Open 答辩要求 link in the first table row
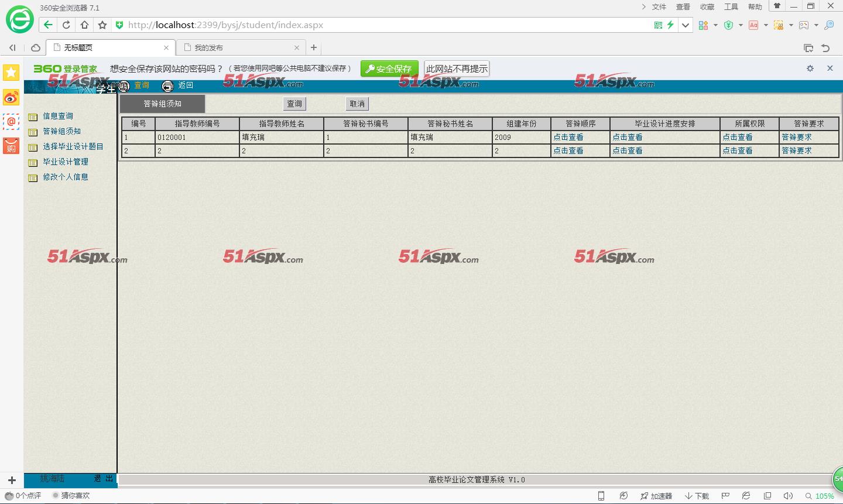 coord(796,137)
